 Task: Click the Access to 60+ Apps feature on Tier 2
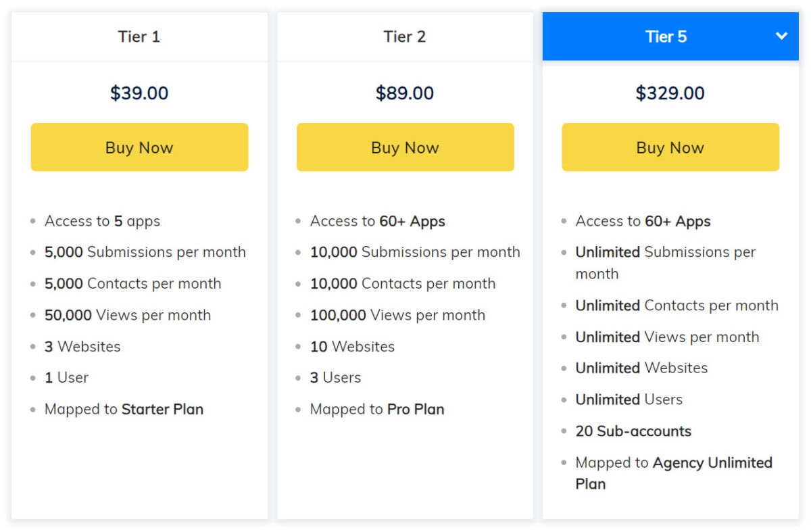[x=377, y=221]
